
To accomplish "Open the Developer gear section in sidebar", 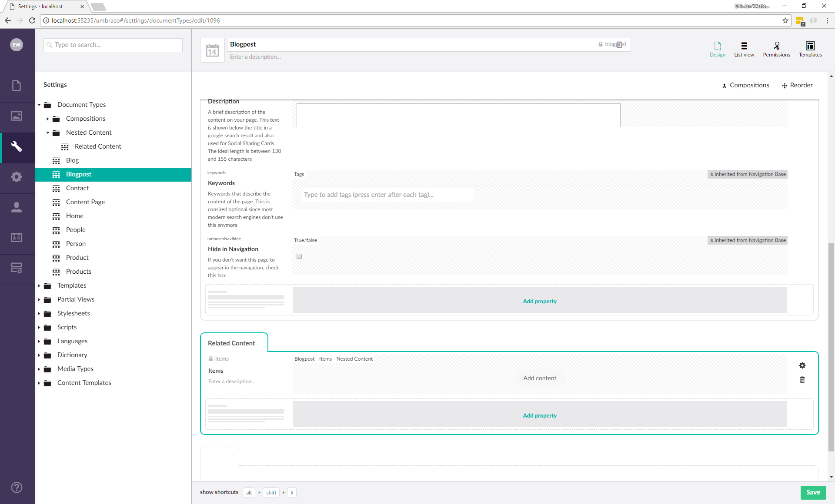I will (17, 177).
